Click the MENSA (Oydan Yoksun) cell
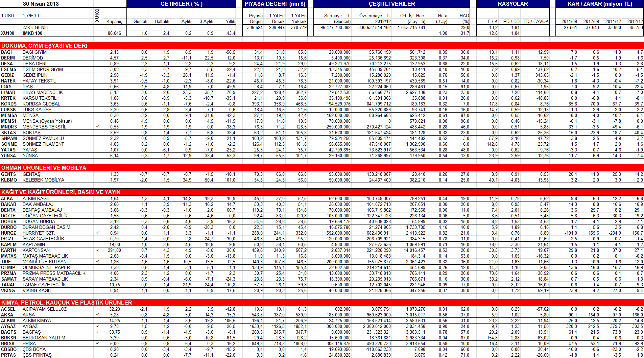Viewport: 644px width, 358px height. (47, 121)
